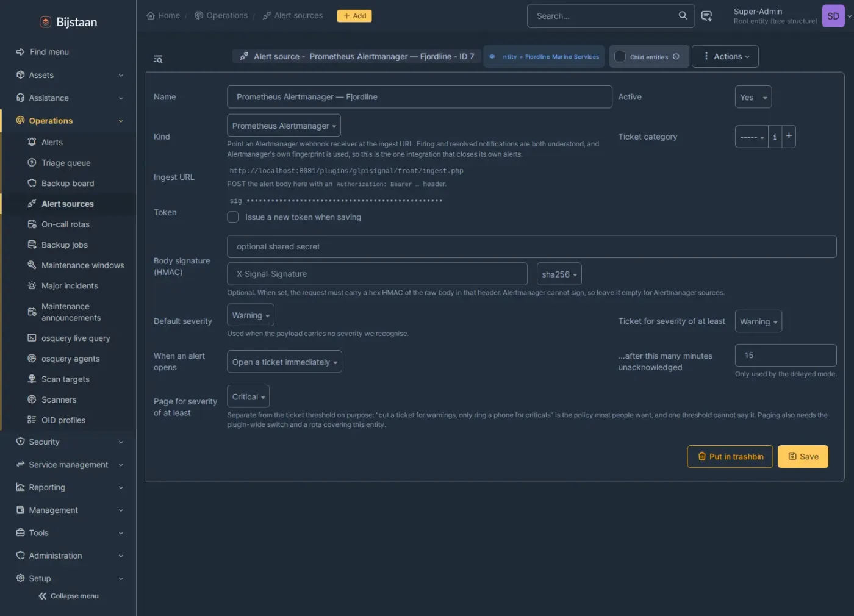Click Collapse menu at sidebar bottom
The height and width of the screenshot is (616, 854).
click(68, 596)
